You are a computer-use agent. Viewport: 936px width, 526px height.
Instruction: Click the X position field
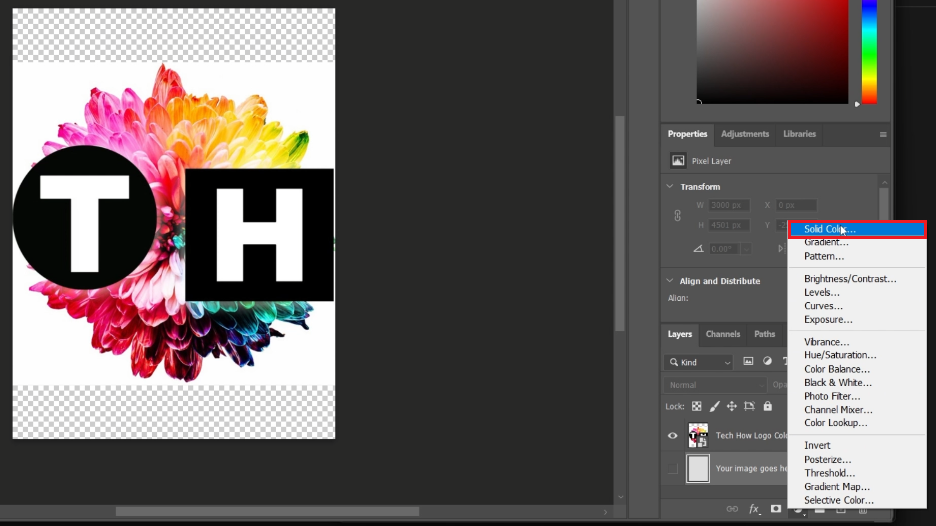[x=796, y=205]
